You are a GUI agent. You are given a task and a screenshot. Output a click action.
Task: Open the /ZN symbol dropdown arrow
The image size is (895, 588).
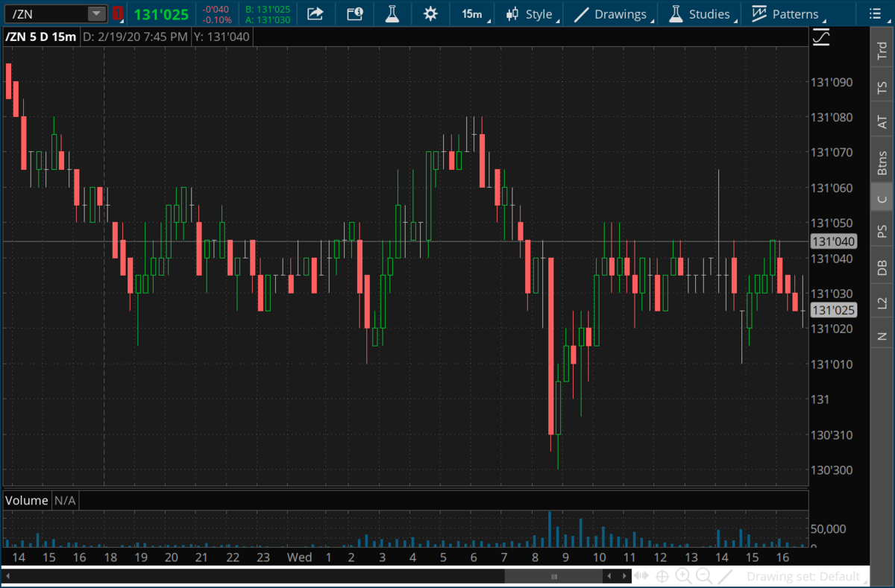pyautogui.click(x=97, y=13)
